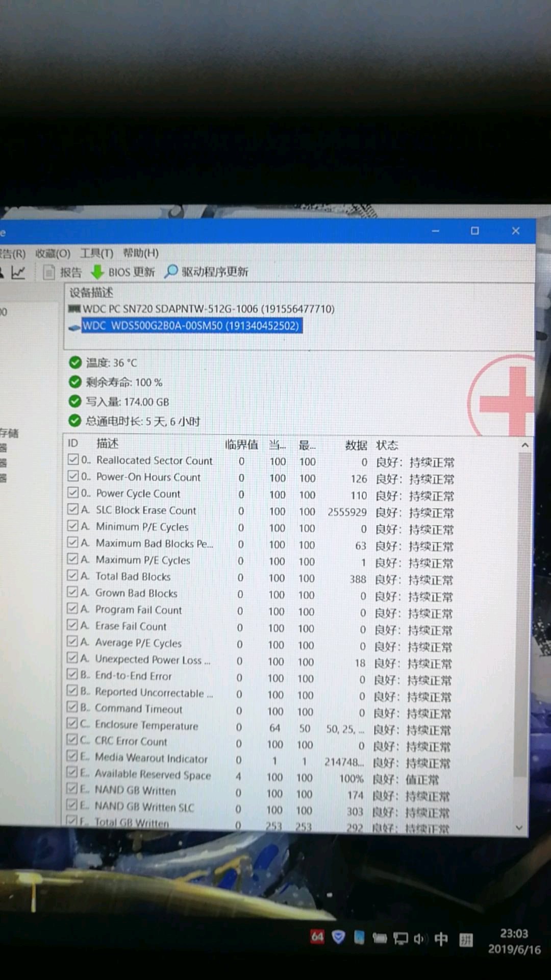This screenshot has width=551, height=980.
Task: Toggle the Power Cycle Count checkbox
Action: click(x=73, y=493)
